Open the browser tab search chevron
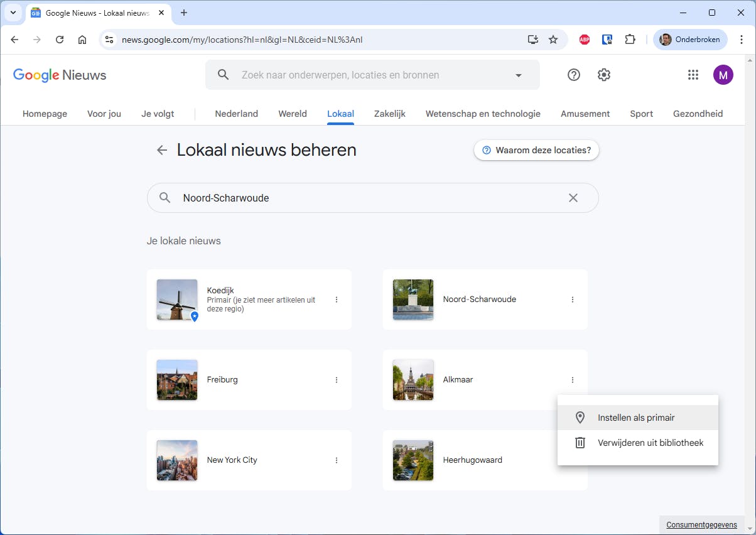Viewport: 756px width, 535px height. click(x=13, y=13)
